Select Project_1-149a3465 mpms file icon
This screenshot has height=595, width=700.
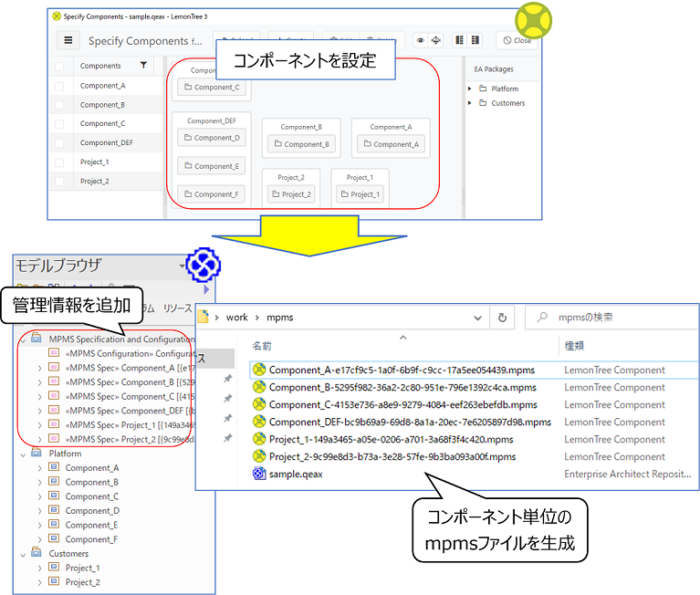259,439
